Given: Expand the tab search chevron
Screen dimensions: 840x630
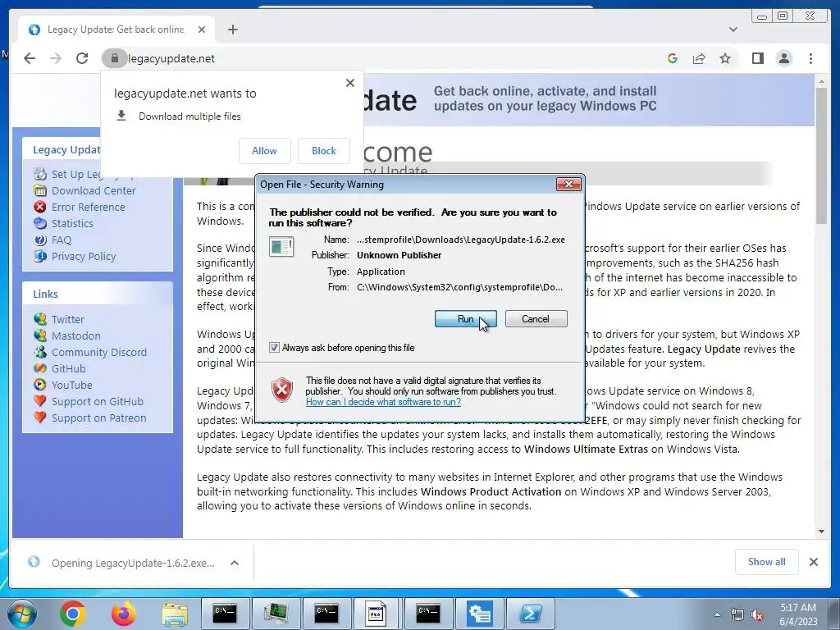Looking at the screenshot, I should 733,30.
